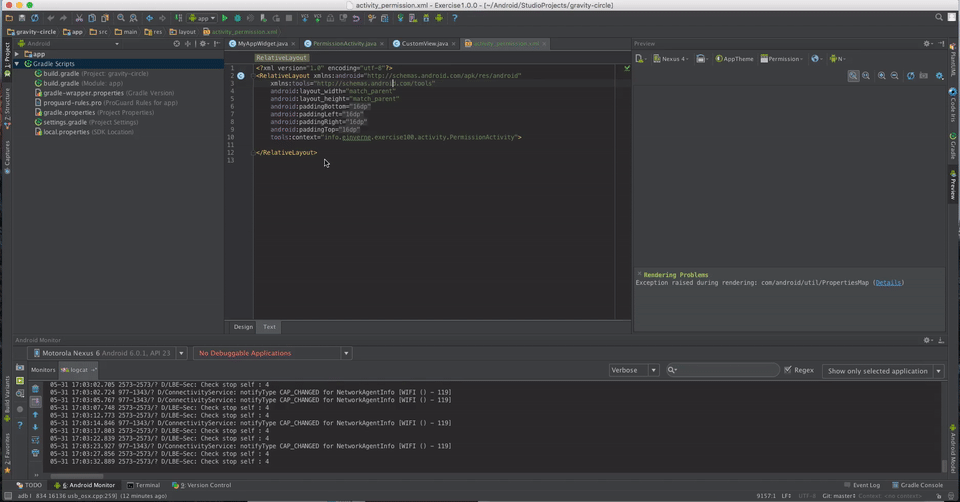
Task: Toggle zoom-to-fit in Preview toolbar
Action: pos(853,76)
